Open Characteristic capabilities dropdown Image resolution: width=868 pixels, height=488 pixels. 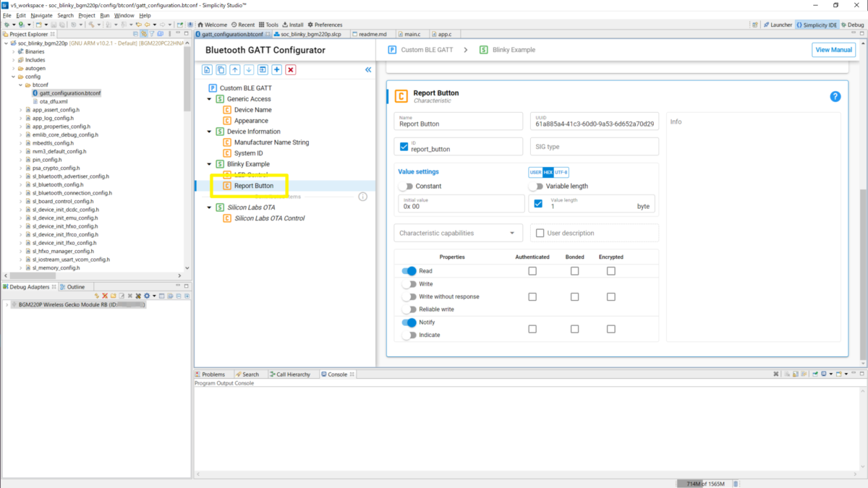click(459, 233)
